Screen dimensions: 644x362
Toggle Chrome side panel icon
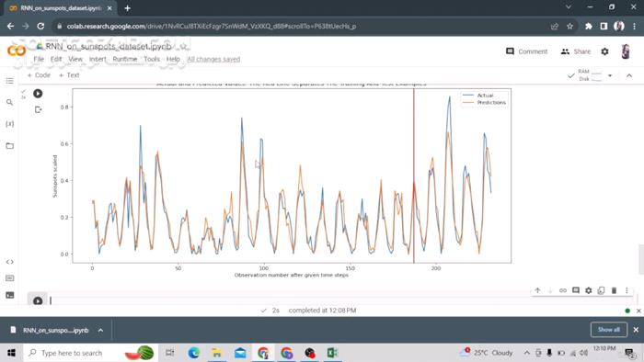click(x=604, y=27)
